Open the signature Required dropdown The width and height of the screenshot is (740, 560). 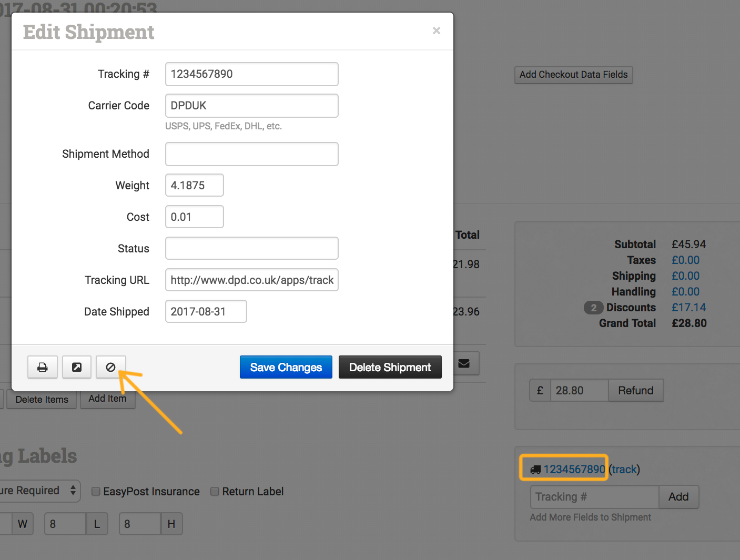[x=40, y=491]
